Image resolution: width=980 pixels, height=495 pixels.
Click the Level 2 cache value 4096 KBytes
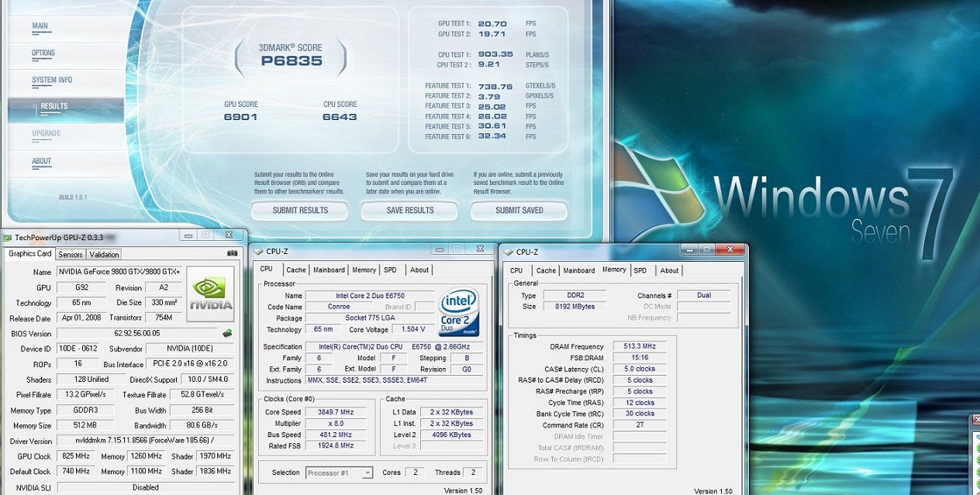click(450, 435)
